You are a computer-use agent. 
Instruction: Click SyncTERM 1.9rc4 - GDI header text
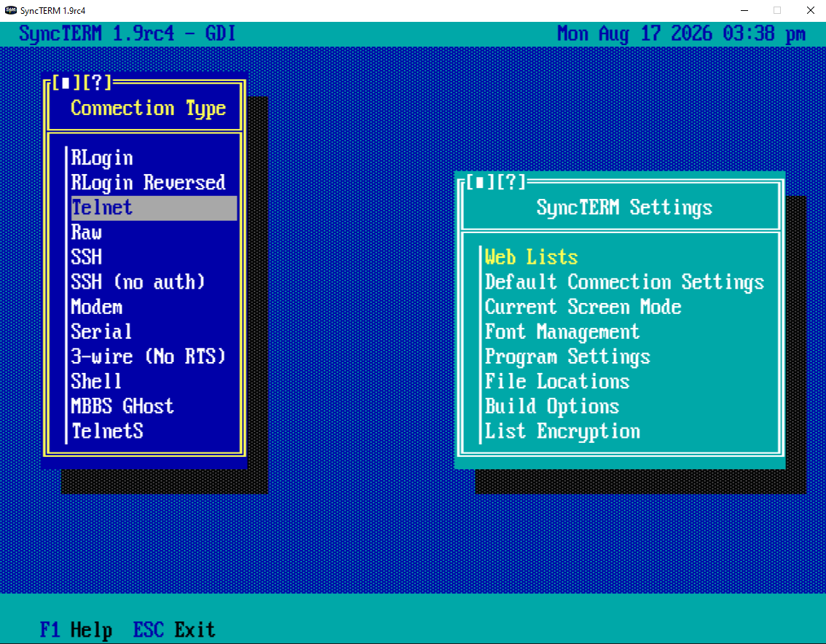[127, 34]
